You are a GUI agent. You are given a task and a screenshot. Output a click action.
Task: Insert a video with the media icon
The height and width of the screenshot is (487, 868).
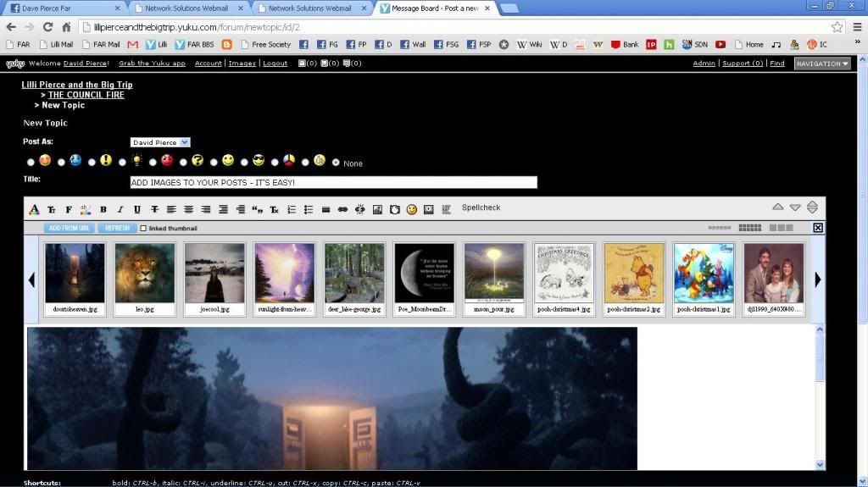pyautogui.click(x=428, y=209)
